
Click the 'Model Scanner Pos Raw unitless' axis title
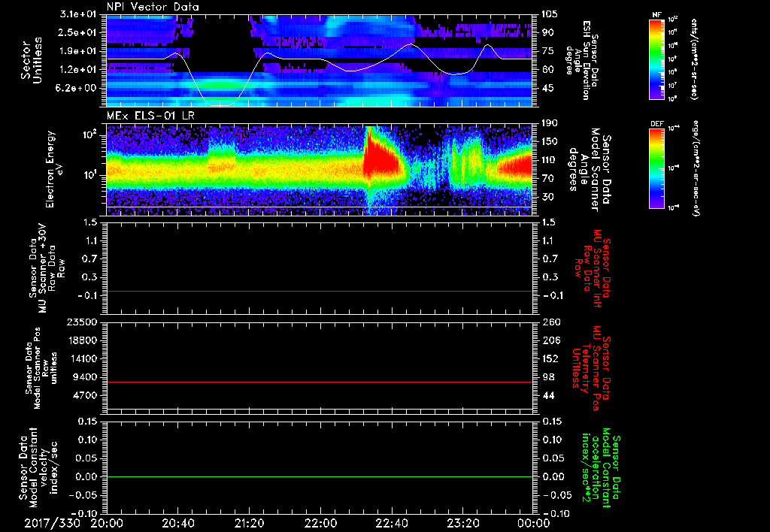pyautogui.click(x=42, y=368)
